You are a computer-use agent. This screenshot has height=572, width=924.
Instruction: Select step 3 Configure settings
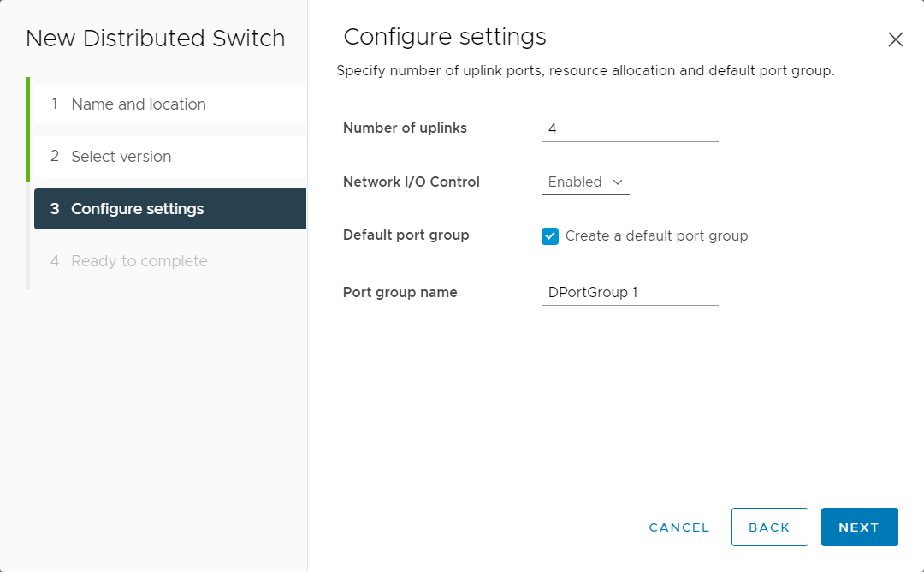click(169, 209)
